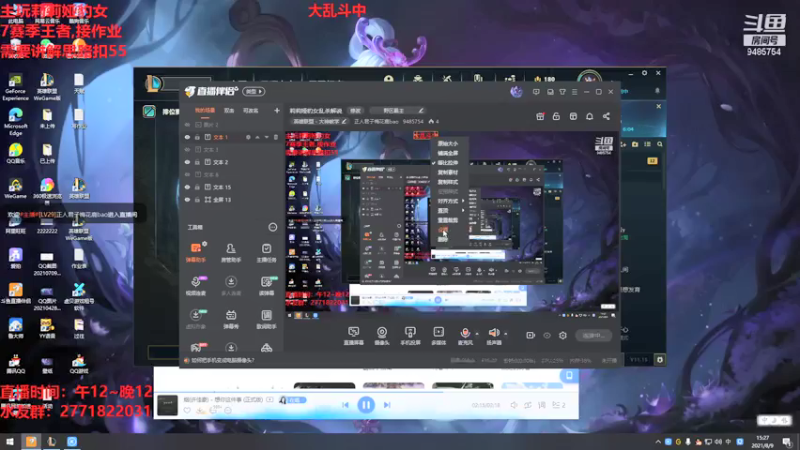Show the hidden 文本 3 layer
Image resolution: width=800 pixels, height=450 pixels.
tap(187, 149)
